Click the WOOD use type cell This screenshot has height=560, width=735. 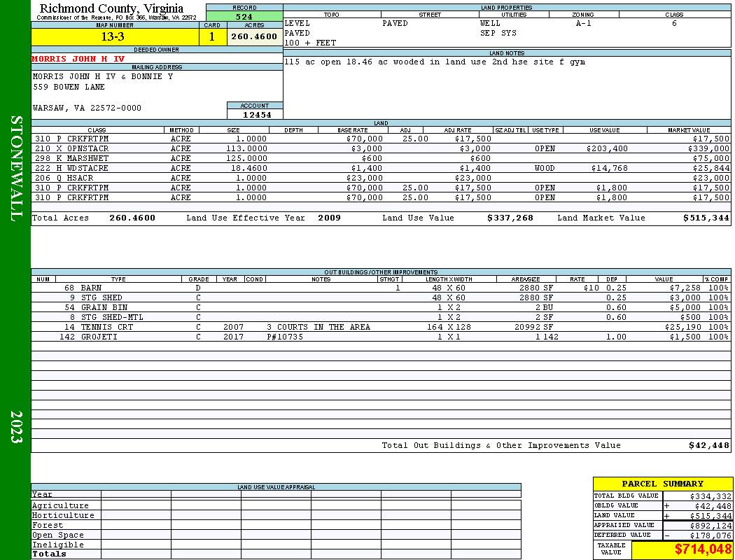pos(545,168)
